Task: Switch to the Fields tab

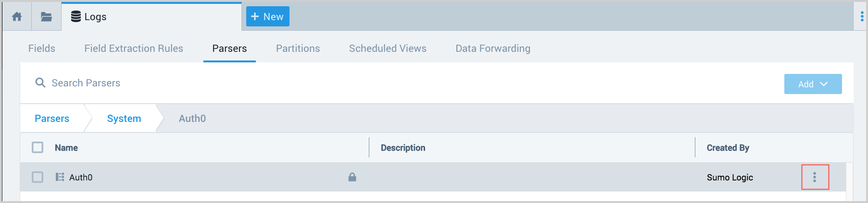Action: coord(42,48)
